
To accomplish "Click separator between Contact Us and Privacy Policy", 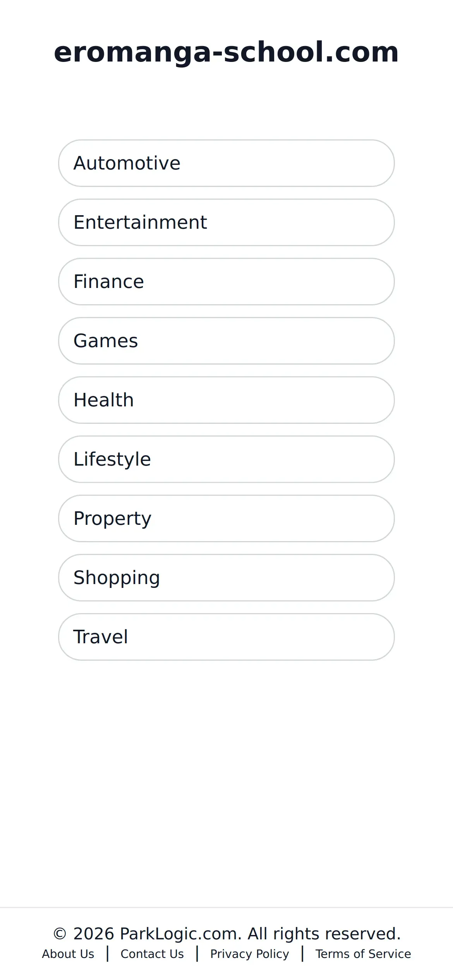I will 197,954.
